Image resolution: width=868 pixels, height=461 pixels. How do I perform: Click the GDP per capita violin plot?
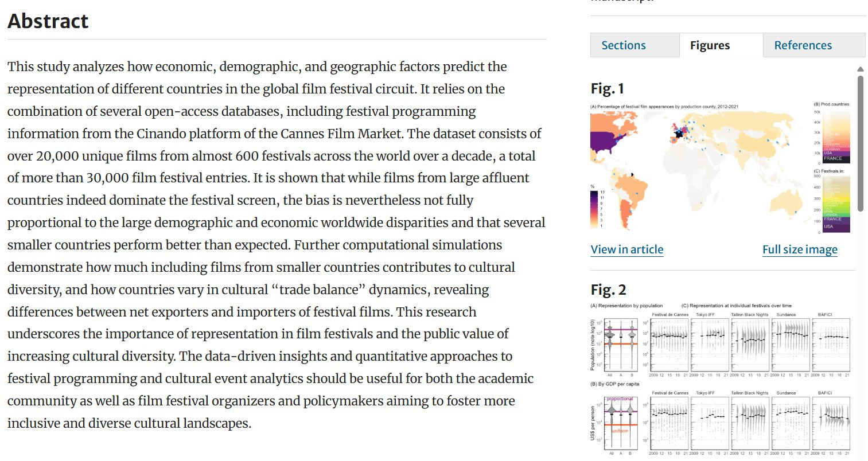coord(621,424)
